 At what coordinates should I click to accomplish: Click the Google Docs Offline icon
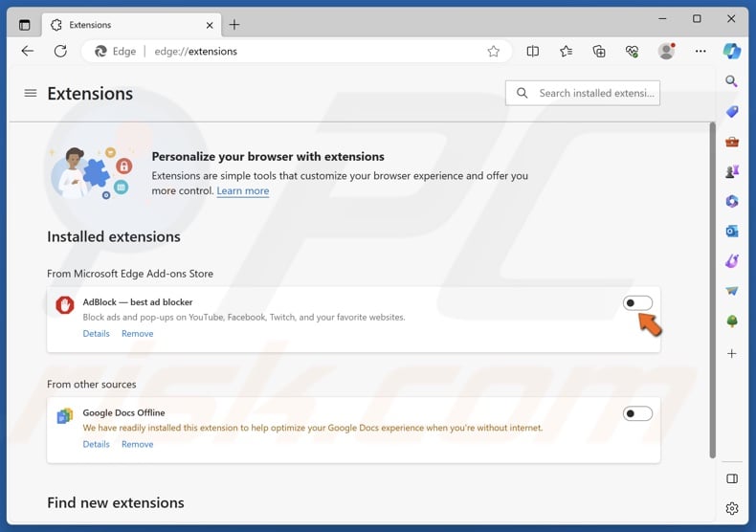(x=65, y=415)
